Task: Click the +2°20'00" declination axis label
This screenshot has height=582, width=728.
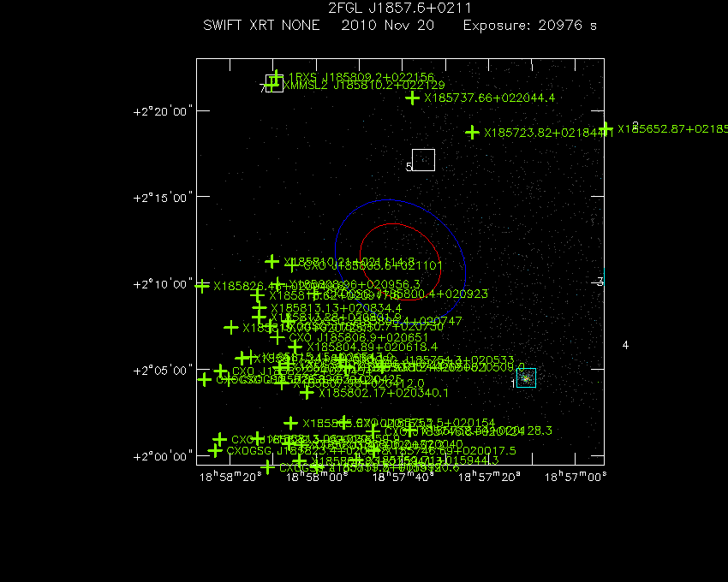Action: (x=163, y=111)
